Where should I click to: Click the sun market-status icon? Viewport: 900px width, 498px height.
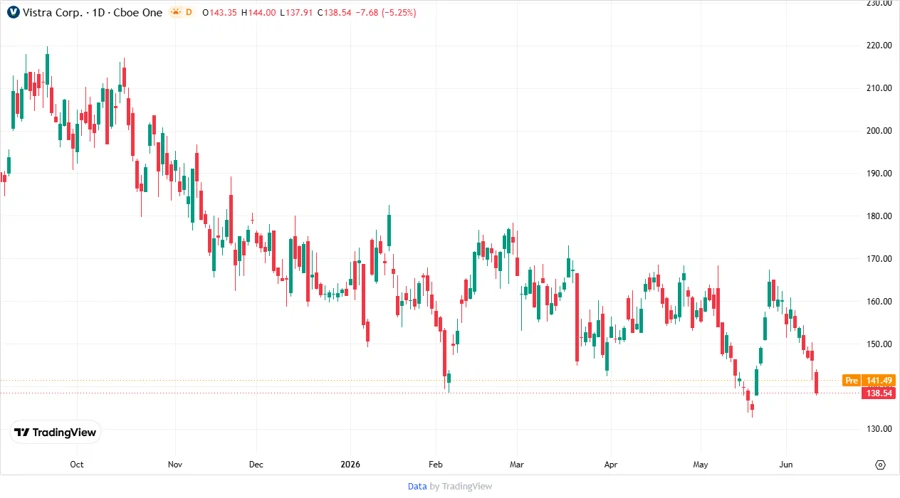(x=176, y=12)
